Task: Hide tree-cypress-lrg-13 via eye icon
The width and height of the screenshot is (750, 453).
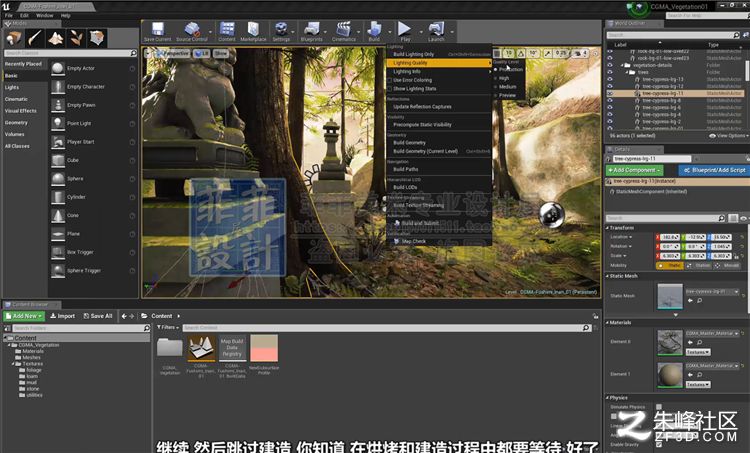Action: pos(610,79)
